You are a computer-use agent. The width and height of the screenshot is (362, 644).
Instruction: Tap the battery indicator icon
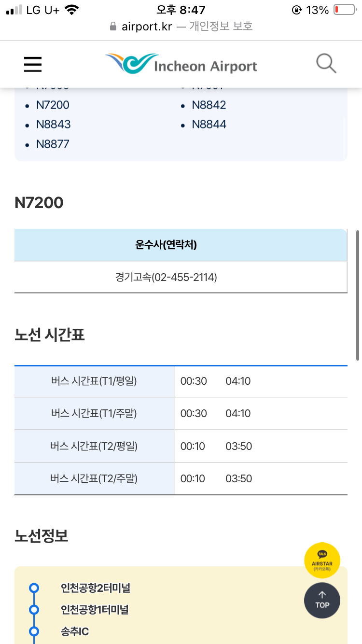pos(345,10)
